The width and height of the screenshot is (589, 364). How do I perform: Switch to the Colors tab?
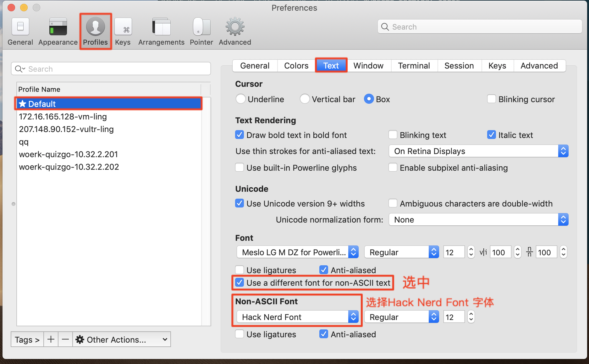pos(296,66)
